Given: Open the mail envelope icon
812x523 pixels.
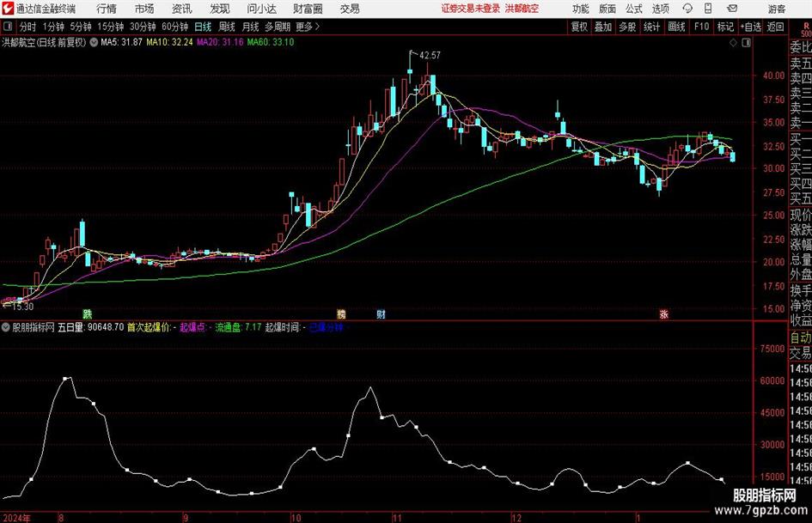Looking at the screenshot, I should click(732, 9).
